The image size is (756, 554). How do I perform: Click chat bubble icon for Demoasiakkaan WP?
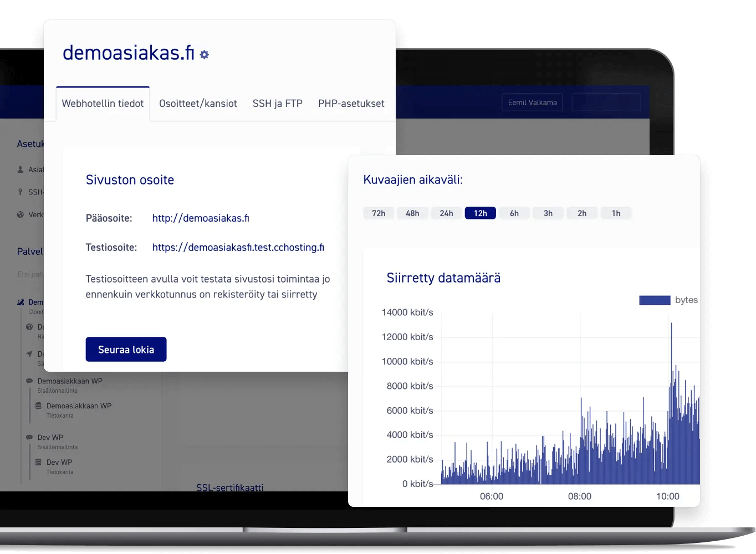[29, 381]
